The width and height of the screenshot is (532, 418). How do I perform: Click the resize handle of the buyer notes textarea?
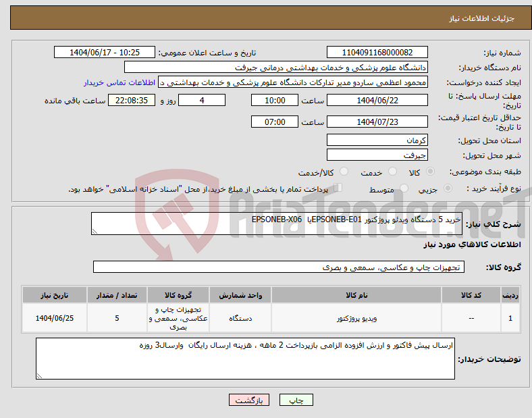tap(39, 376)
